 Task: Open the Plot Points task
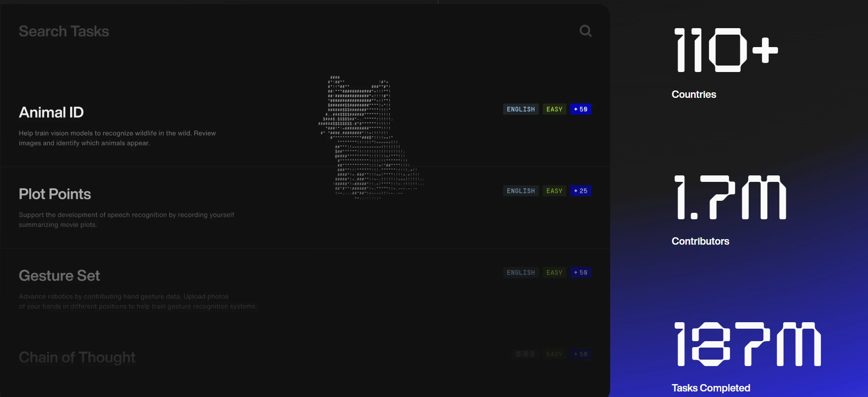[55, 194]
